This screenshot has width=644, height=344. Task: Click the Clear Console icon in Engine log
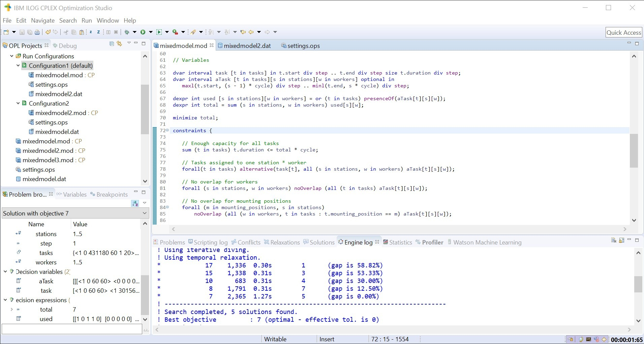tap(614, 240)
